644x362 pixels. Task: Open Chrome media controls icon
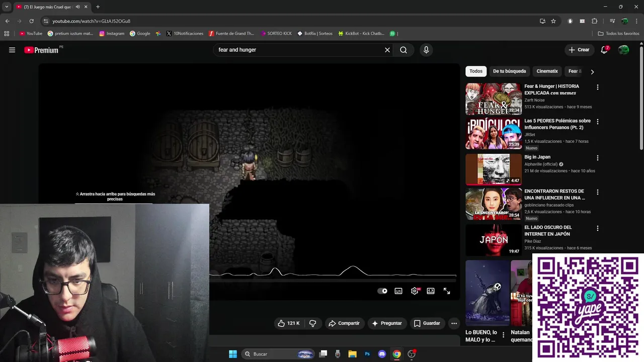[x=612, y=21]
